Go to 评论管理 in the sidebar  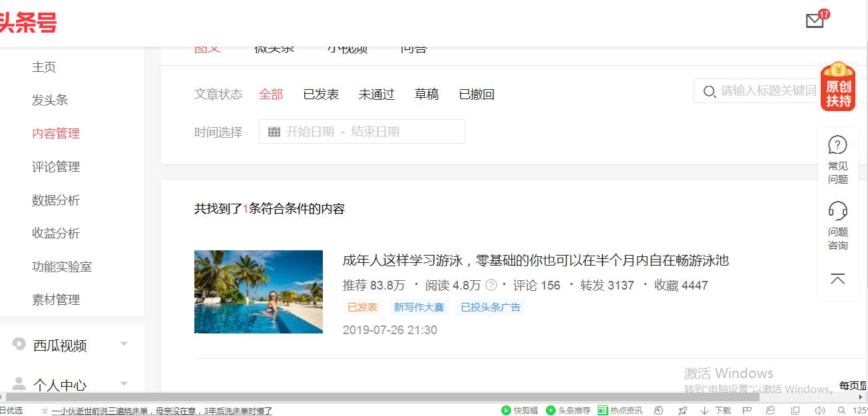pos(56,166)
